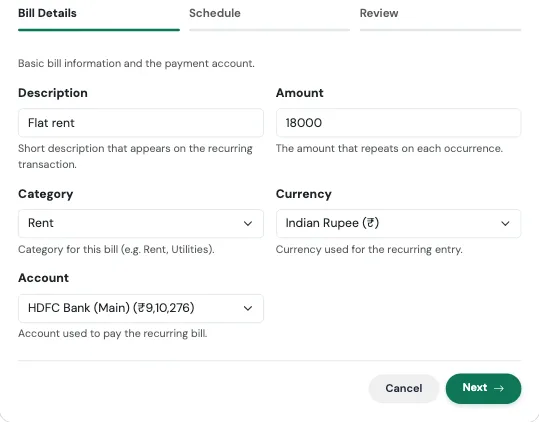Click the 'Description' field label
This screenshot has width=539, height=422.
tap(53, 93)
